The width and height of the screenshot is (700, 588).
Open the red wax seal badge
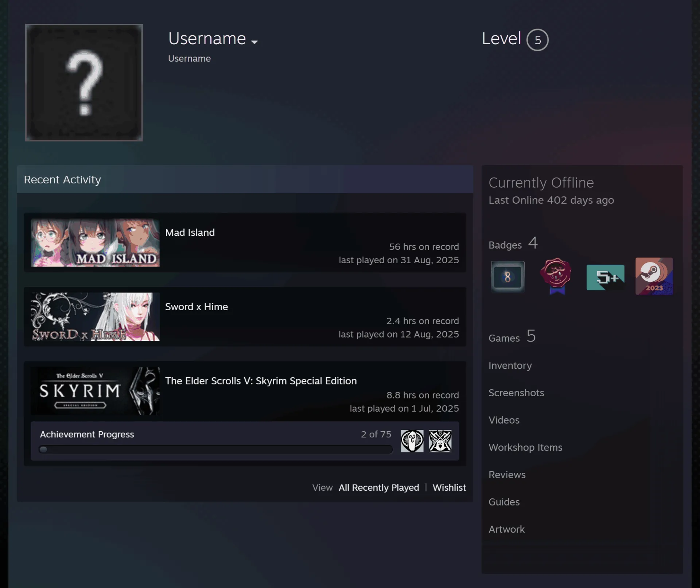point(556,276)
